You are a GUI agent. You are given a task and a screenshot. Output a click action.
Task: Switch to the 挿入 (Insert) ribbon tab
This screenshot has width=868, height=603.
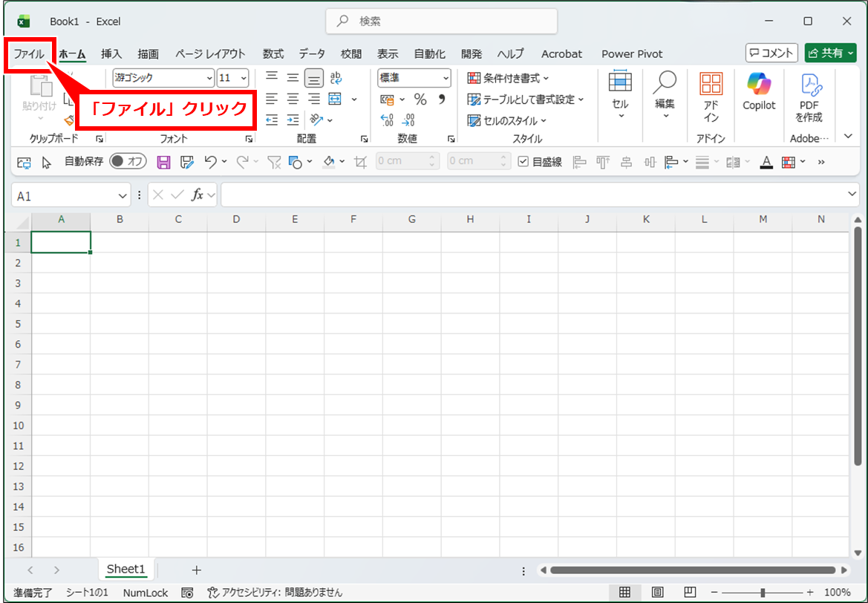click(111, 54)
